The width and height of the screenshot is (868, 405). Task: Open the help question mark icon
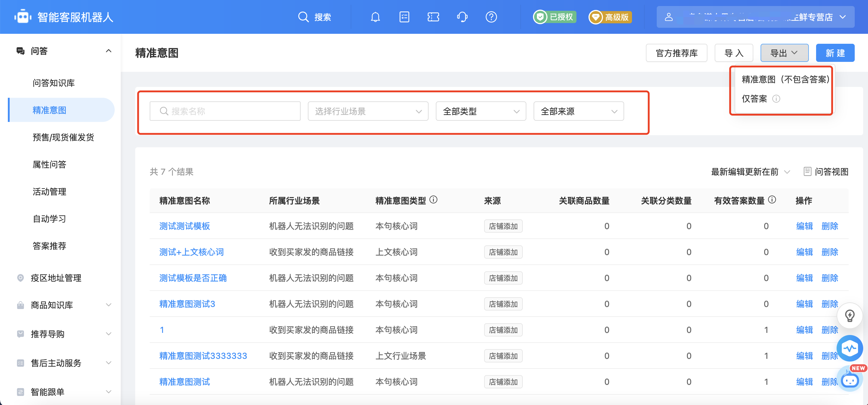click(x=491, y=17)
